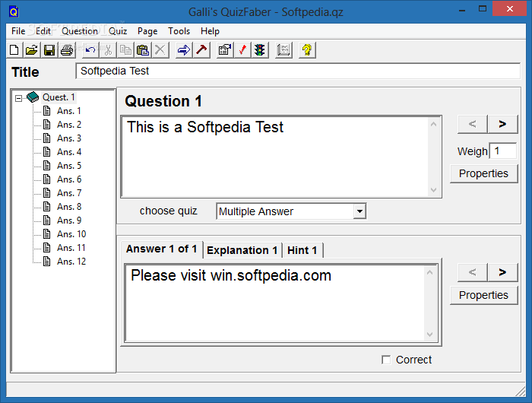Click into the question text area
The image size is (532, 403).
point(275,157)
